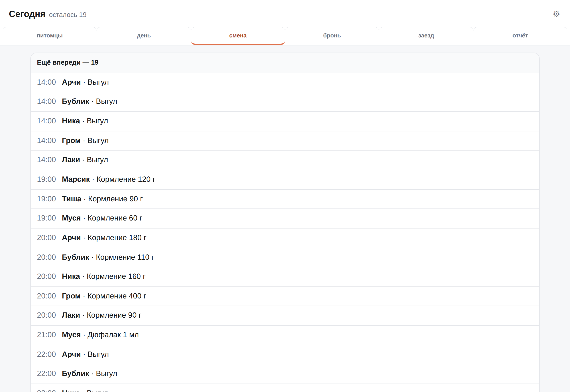
Task: Select the смена tab
Action: (x=238, y=36)
